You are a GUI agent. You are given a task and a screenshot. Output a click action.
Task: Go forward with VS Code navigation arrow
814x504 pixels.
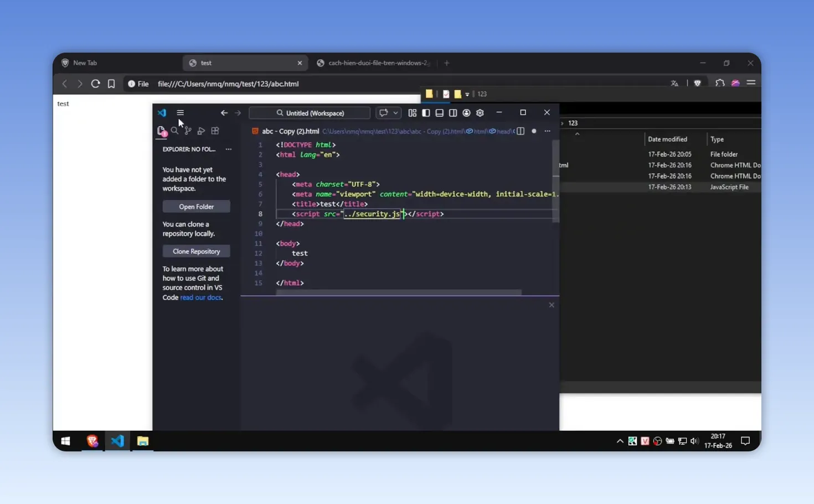point(238,113)
